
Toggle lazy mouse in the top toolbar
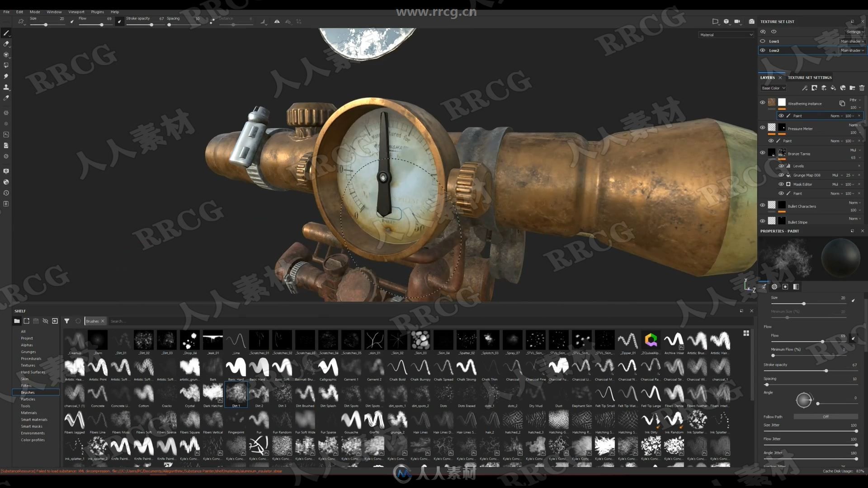(x=212, y=21)
